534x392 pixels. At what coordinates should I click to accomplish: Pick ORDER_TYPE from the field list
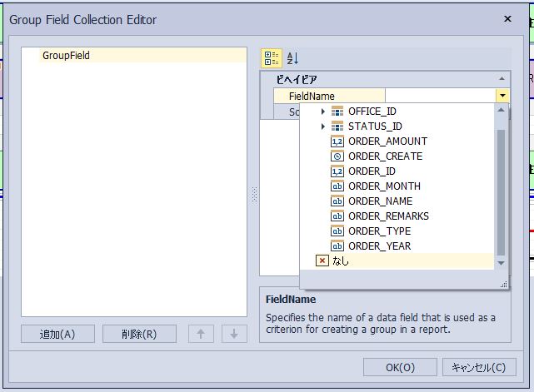(x=379, y=231)
